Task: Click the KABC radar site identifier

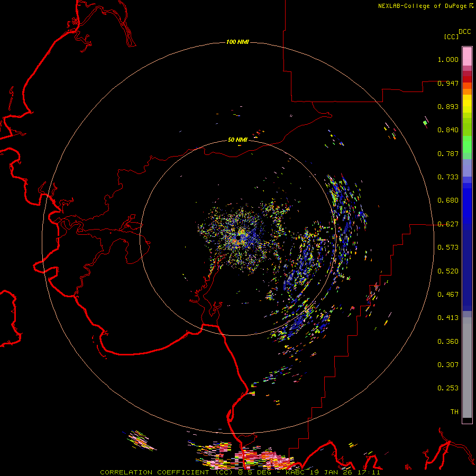Action: 296,472
